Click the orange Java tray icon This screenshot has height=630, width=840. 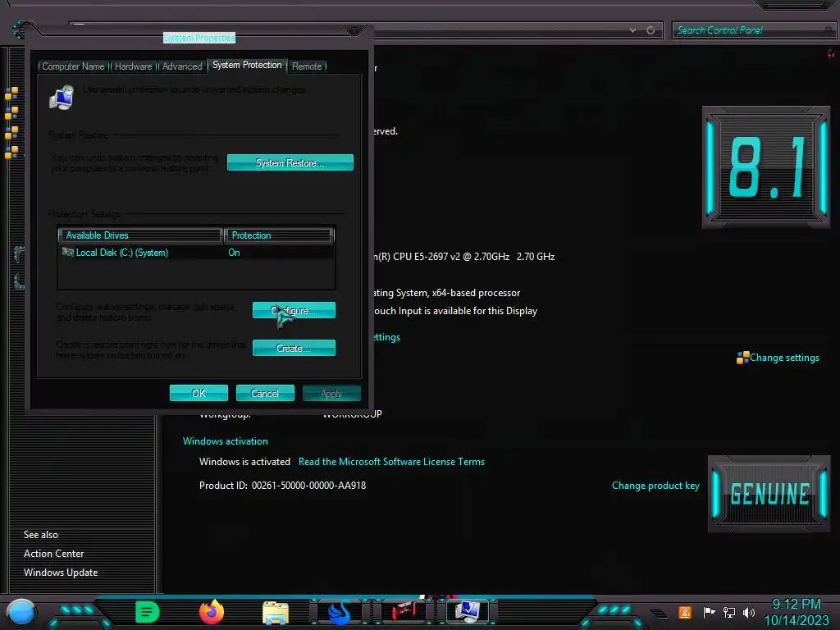pyautogui.click(x=685, y=612)
